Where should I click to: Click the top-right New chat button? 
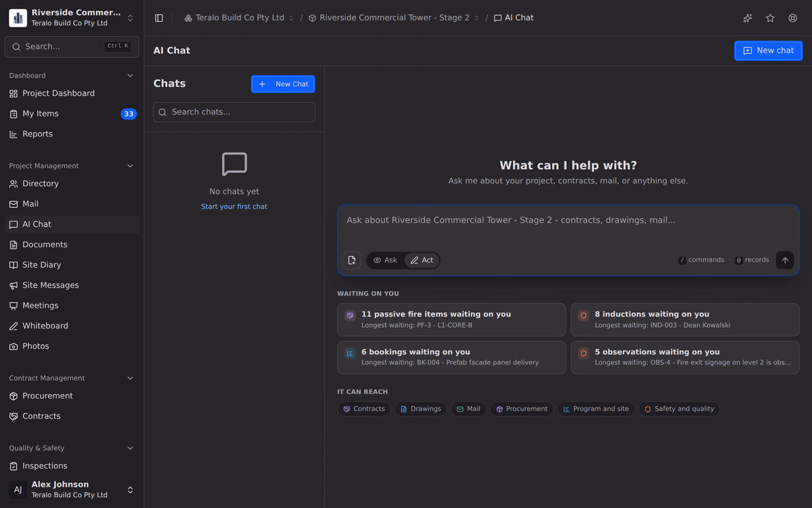[x=768, y=51]
